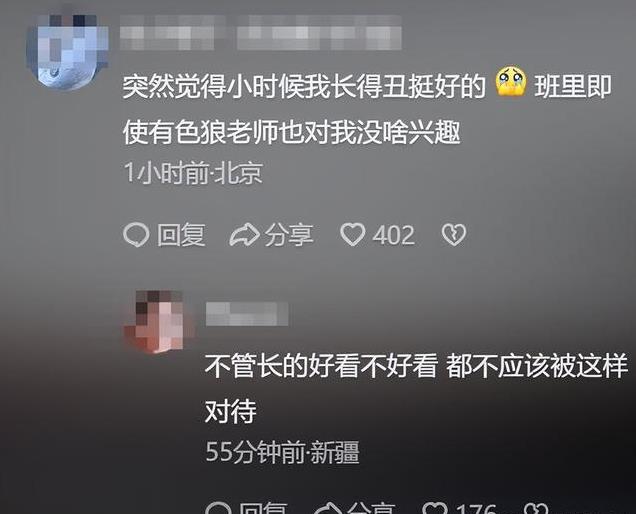Dislike the first comment with the broken heart
Image resolution: width=636 pixels, height=514 pixels.
coord(454,235)
